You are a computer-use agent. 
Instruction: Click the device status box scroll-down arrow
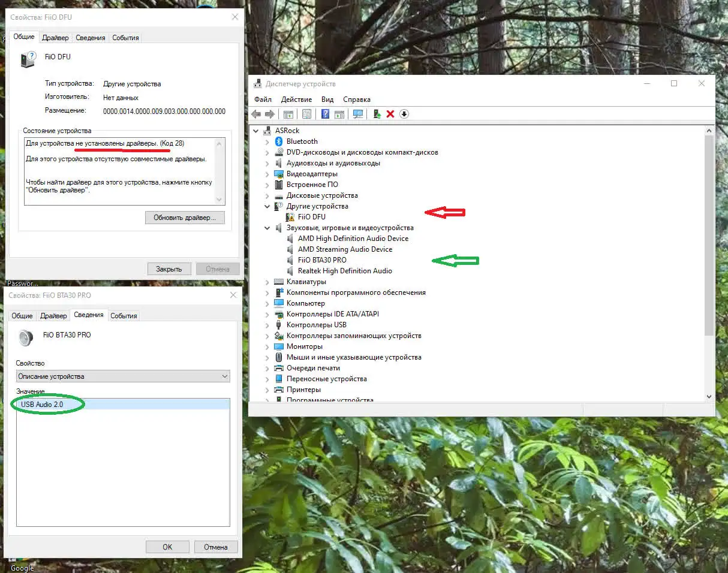click(x=219, y=200)
